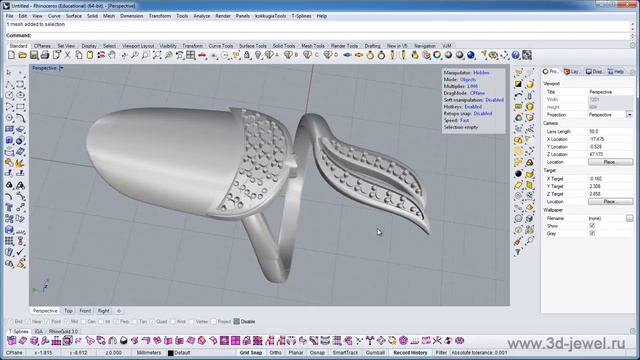
Task: Open the Default layer selector in status bar
Action: coord(182,353)
